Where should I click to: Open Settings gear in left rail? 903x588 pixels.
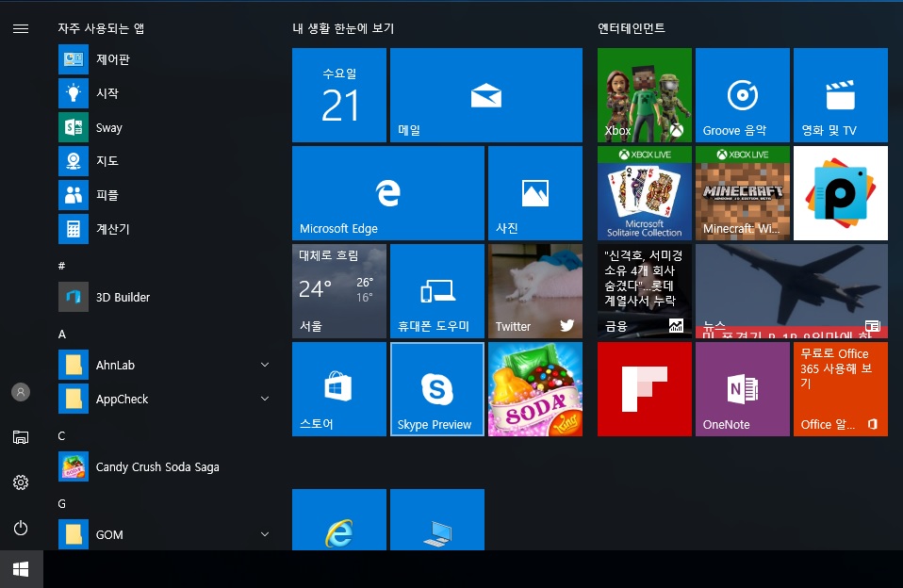(21, 482)
